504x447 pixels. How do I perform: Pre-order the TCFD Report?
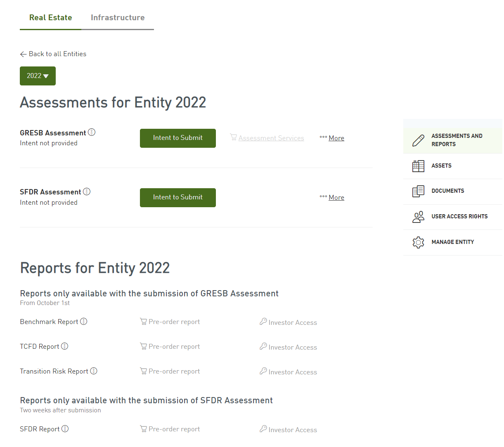click(174, 347)
